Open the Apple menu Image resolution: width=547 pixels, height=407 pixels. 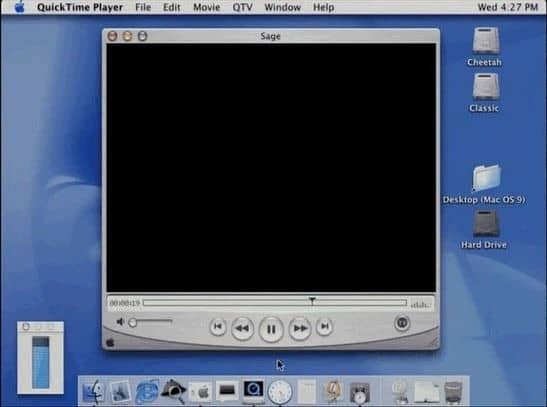click(x=20, y=7)
